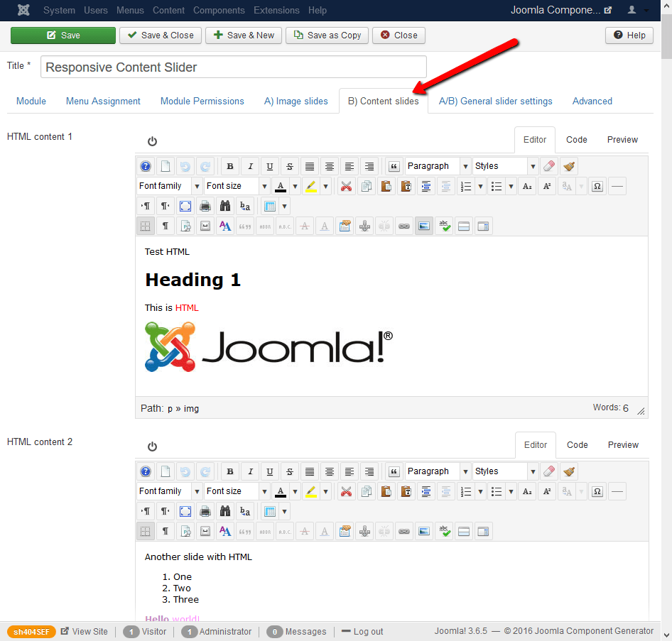Open the Extensions menu
Image resolution: width=672 pixels, height=641 pixels.
[x=276, y=10]
